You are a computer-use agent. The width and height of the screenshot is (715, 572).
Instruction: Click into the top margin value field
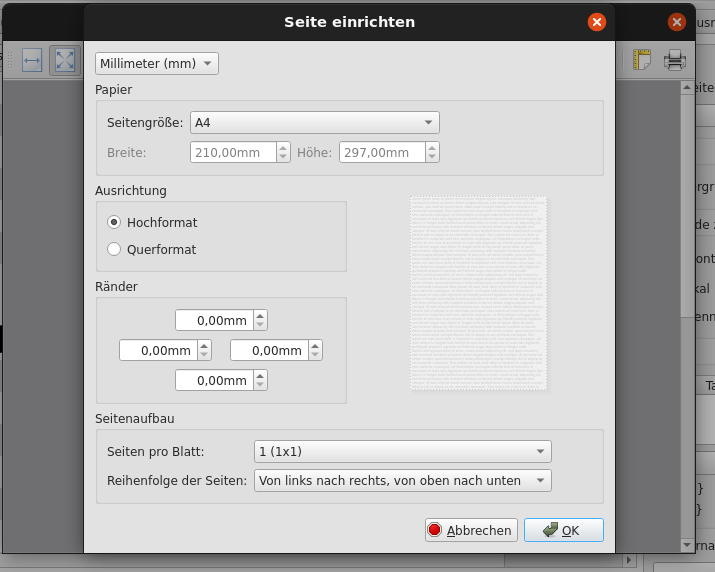tap(214, 320)
